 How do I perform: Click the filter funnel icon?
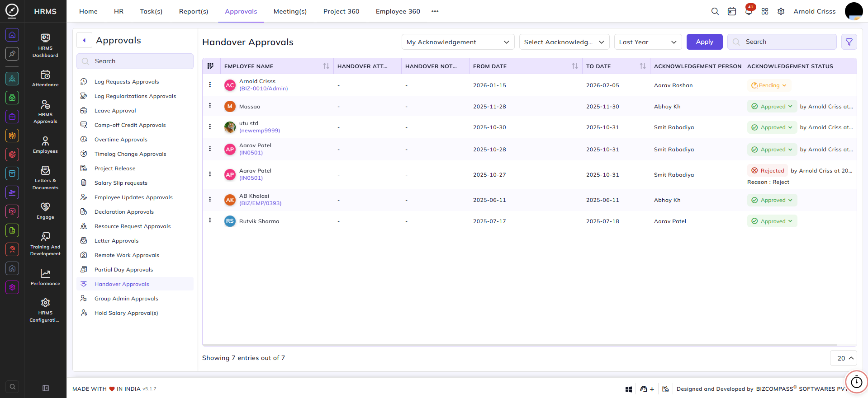pos(849,42)
